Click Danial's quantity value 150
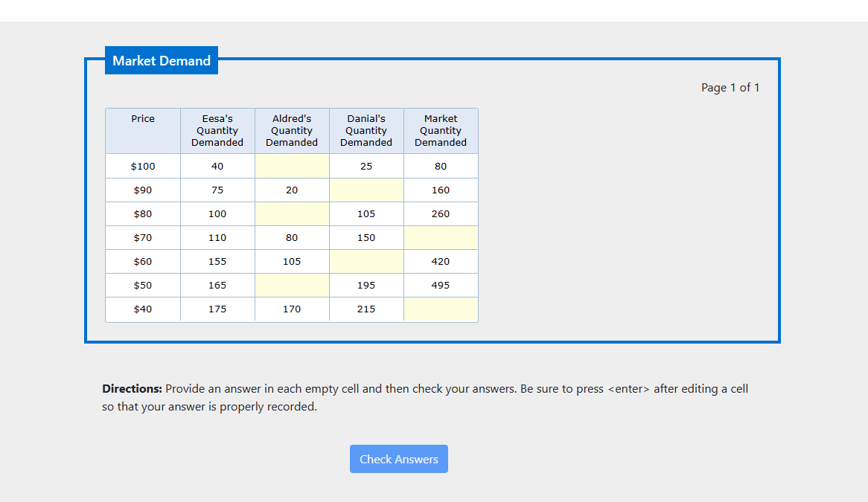This screenshot has height=502, width=868. point(366,237)
